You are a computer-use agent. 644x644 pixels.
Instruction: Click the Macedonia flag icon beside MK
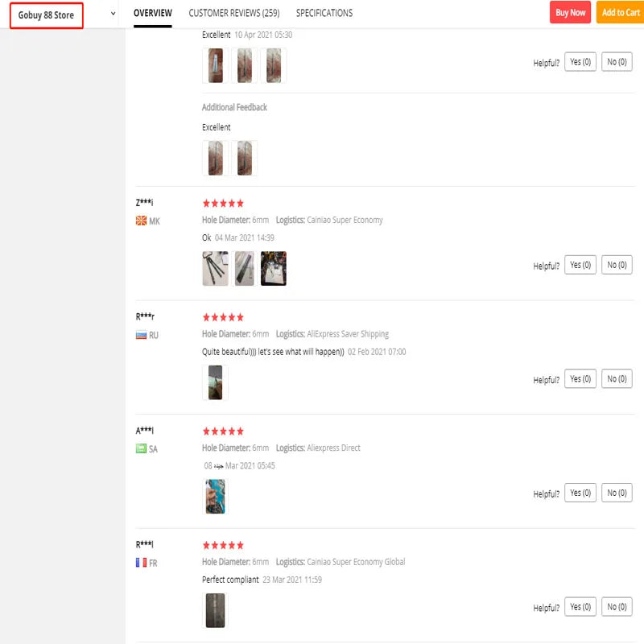coord(141,221)
